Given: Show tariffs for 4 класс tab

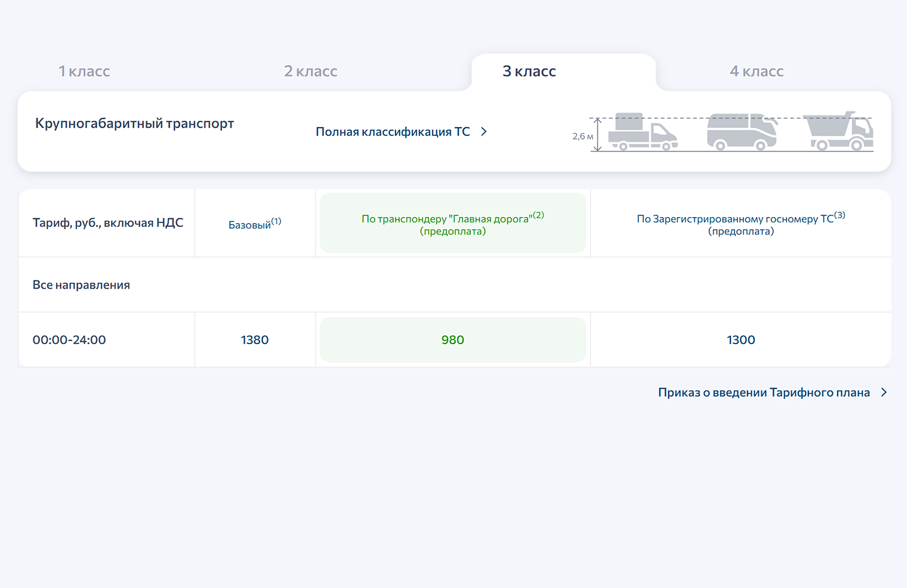Looking at the screenshot, I should click(757, 72).
